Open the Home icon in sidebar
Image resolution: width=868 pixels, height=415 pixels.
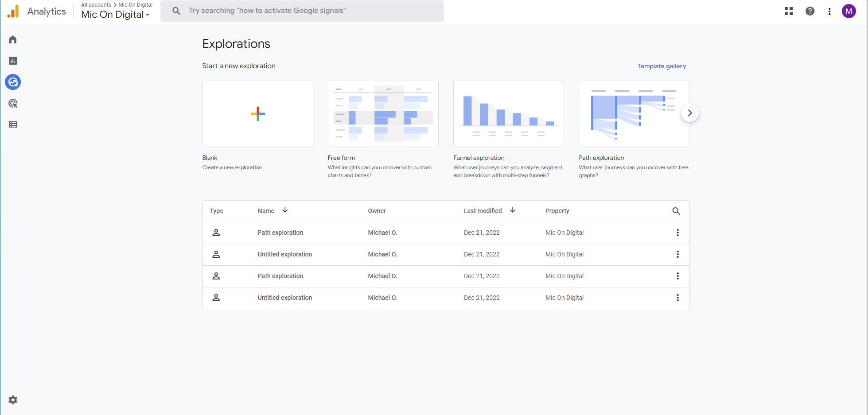pyautogui.click(x=13, y=40)
